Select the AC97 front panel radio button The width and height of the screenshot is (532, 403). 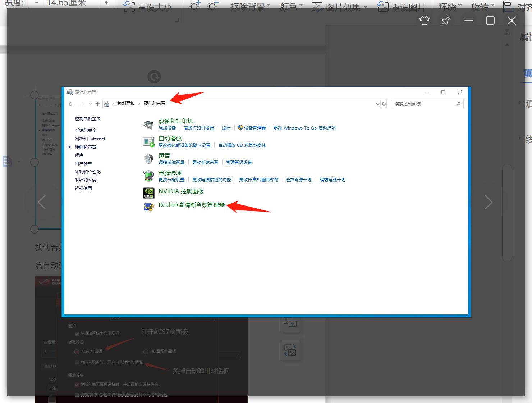point(77,352)
